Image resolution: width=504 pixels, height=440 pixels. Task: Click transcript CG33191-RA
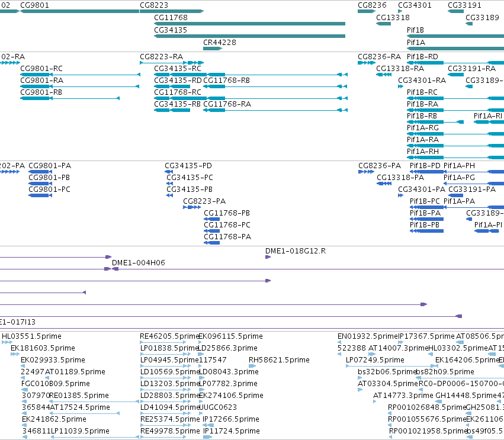click(471, 69)
